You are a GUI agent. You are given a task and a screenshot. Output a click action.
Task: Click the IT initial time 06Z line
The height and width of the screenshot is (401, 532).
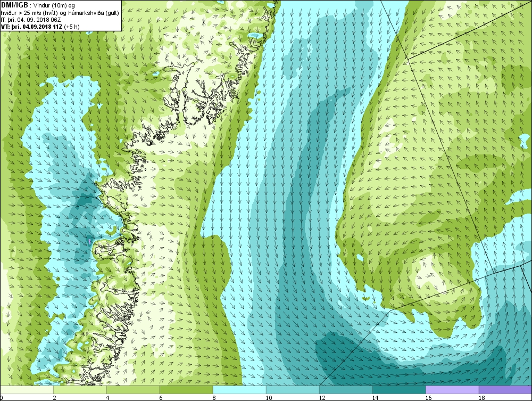click(x=31, y=20)
